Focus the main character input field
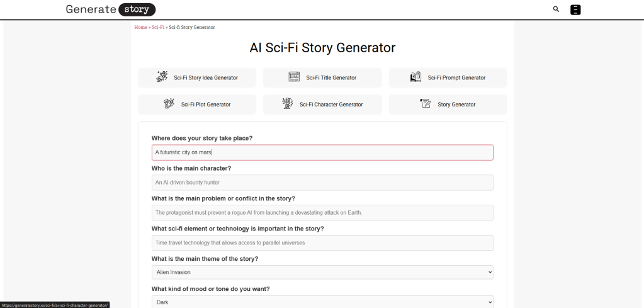 [x=322, y=183]
